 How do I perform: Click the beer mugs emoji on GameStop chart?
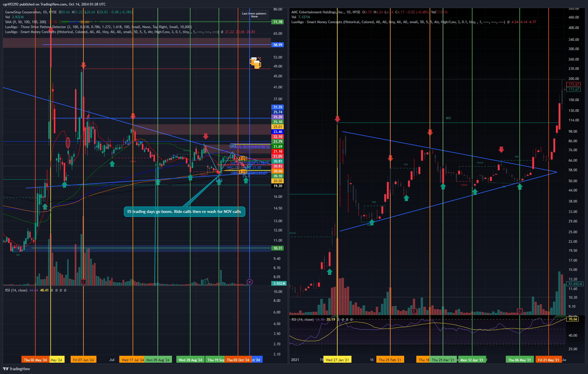255,63
